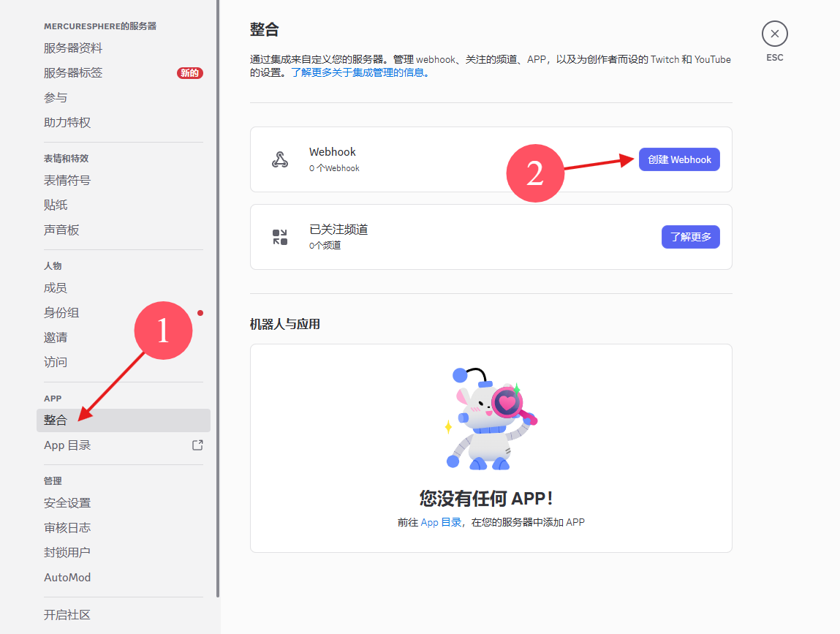This screenshot has height=634, width=840.
Task: Select 声音板 in the sidebar
Action: coord(61,230)
